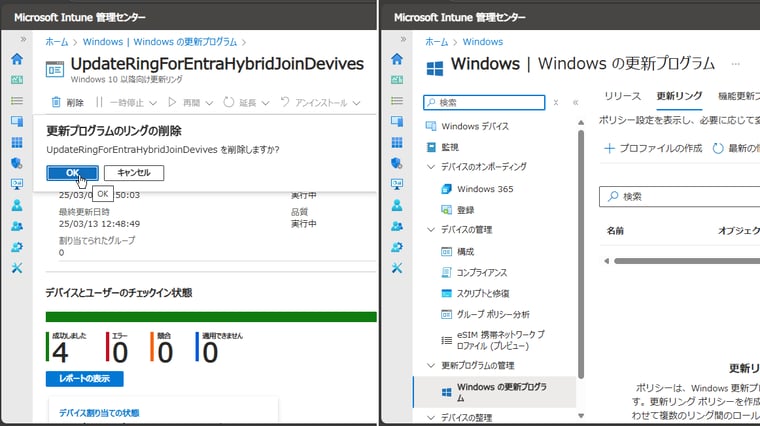760x426 pixels.
Task: Open eSIM 携帯ネットワーク プロファイル menu item
Action: (493, 340)
